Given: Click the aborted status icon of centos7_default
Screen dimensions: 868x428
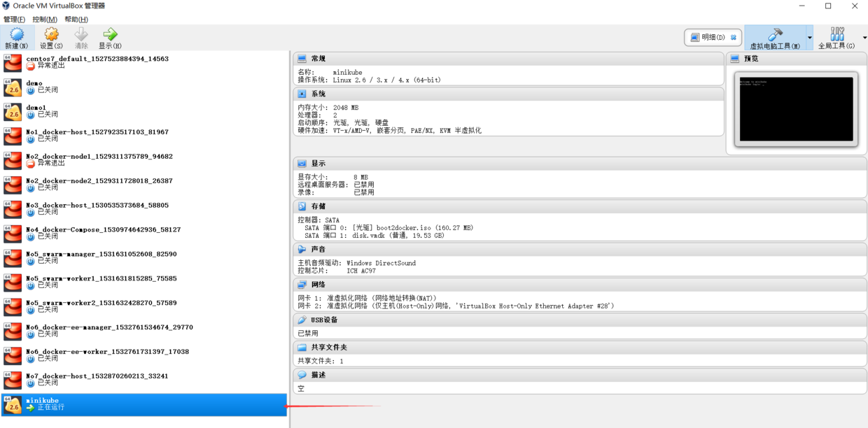Looking at the screenshot, I should pos(31,66).
